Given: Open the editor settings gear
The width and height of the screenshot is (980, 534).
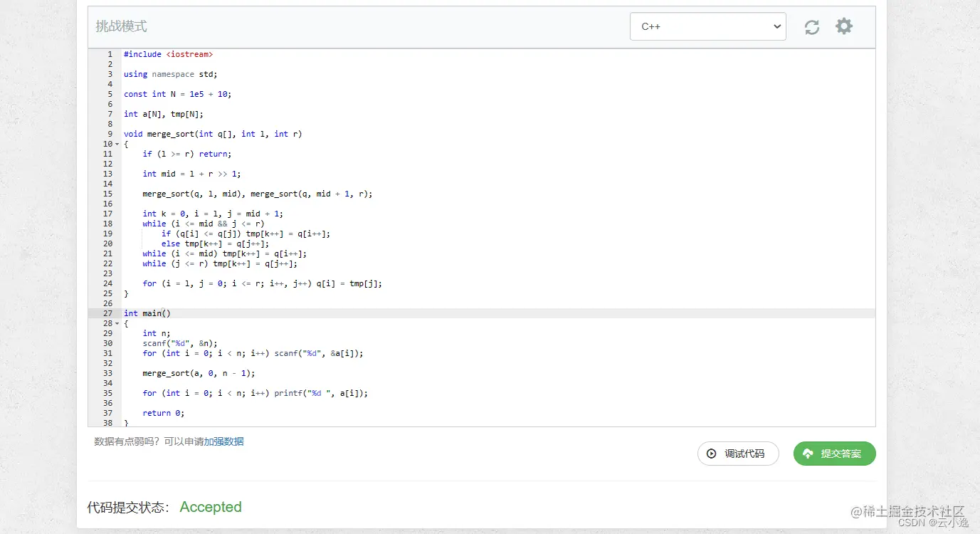Looking at the screenshot, I should (844, 26).
